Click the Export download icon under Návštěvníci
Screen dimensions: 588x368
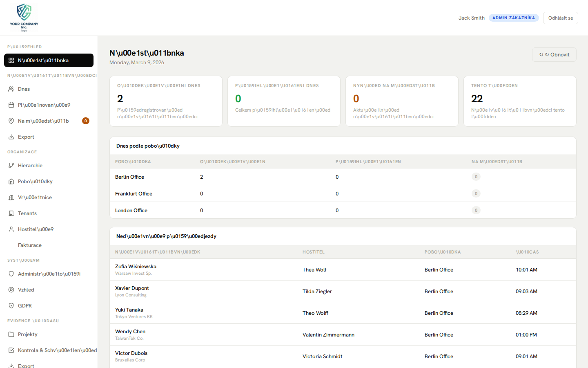pyautogui.click(x=11, y=137)
